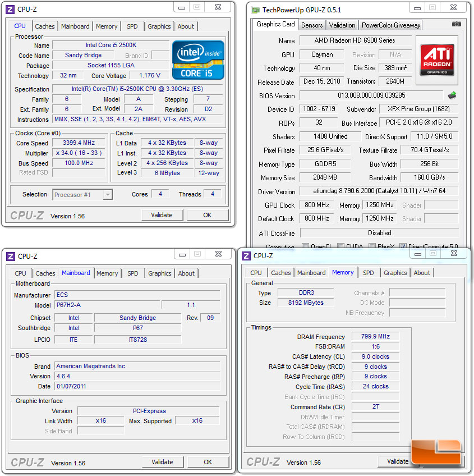
Task: Minimize the CPU-Z Memory window
Action: (x=418, y=254)
